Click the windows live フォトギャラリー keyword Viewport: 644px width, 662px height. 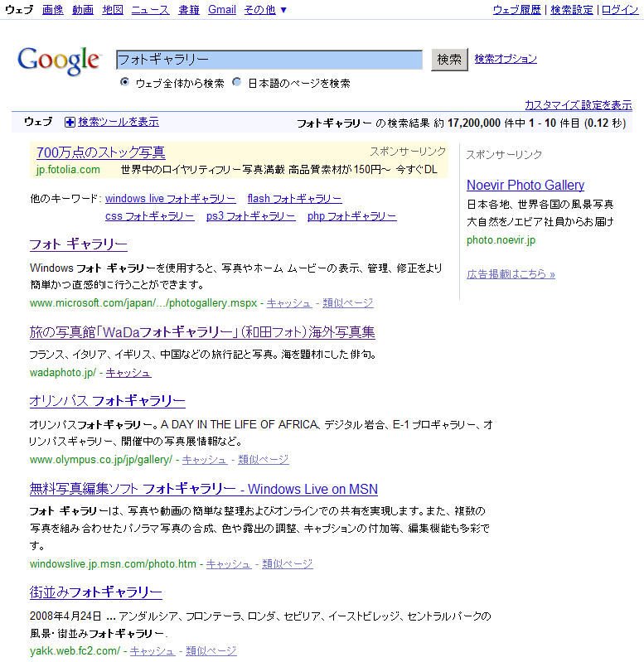(171, 198)
